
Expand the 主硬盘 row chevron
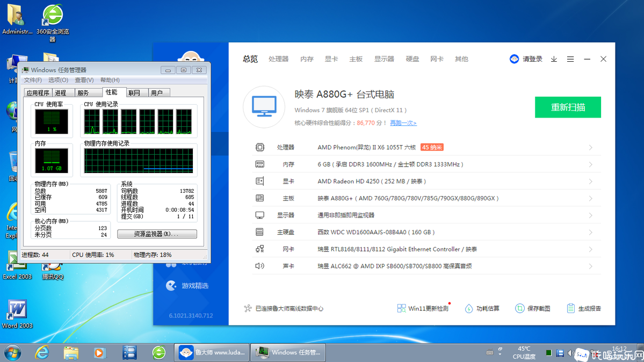coord(591,233)
